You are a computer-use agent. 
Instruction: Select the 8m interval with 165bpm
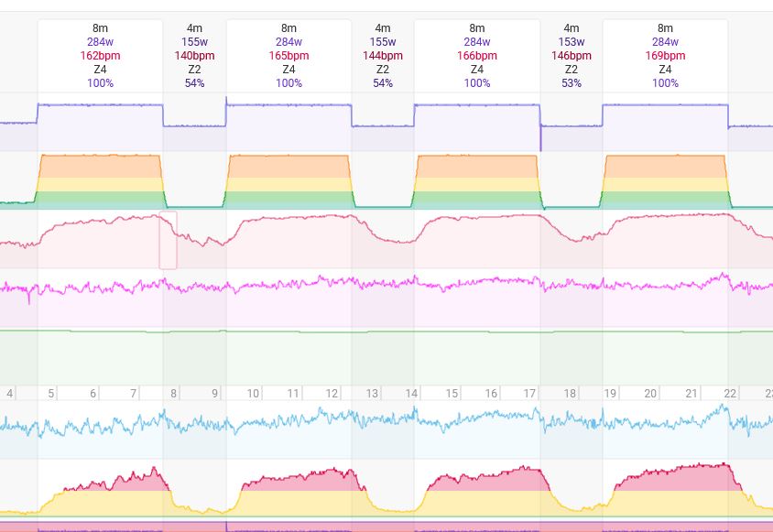289,55
